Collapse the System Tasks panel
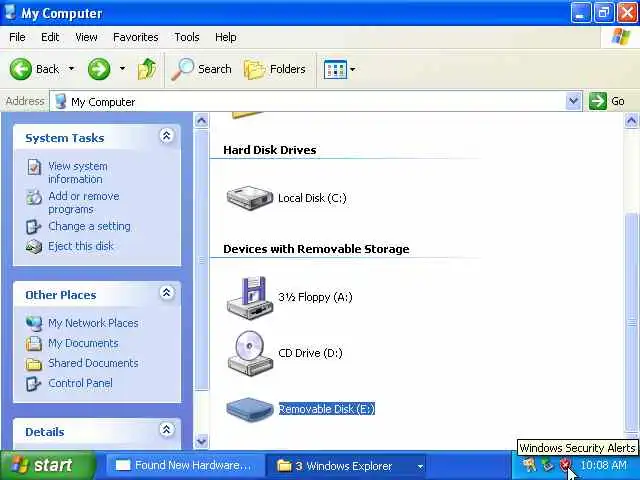The width and height of the screenshot is (640, 480). tap(167, 136)
